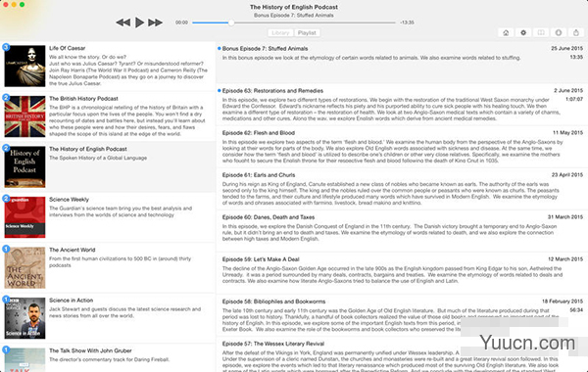Open The Ancient World artwork thumbnail
The image size is (588, 372).
point(24,268)
